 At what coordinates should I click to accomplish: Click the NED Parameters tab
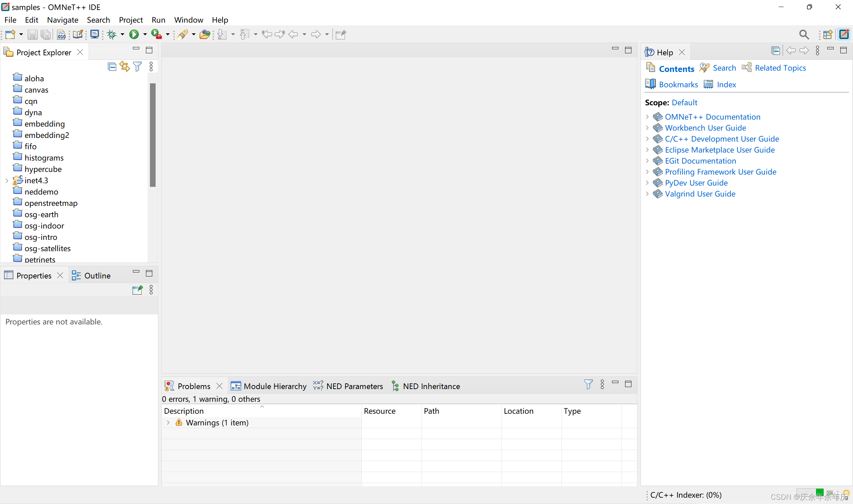tap(354, 386)
